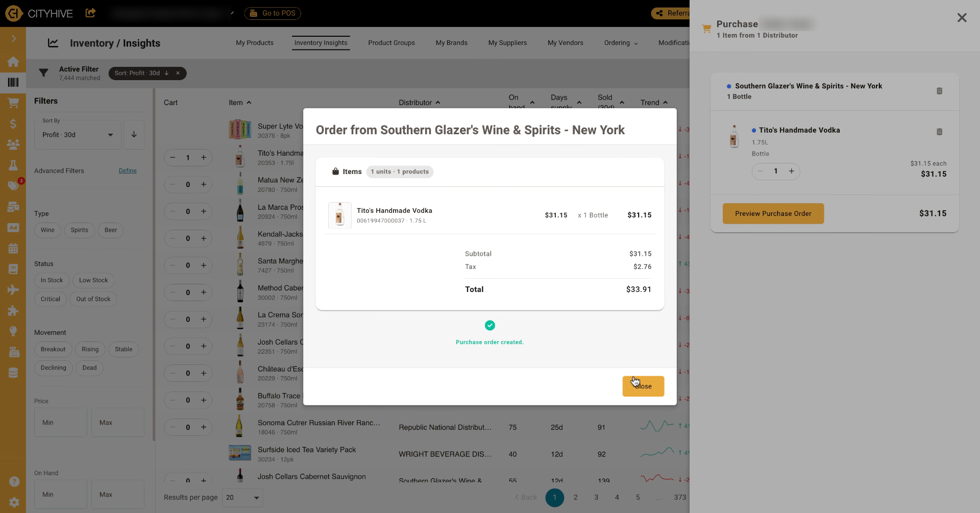The width and height of the screenshot is (980, 513).
Task: Open settings gear in sidebar
Action: click(x=14, y=502)
